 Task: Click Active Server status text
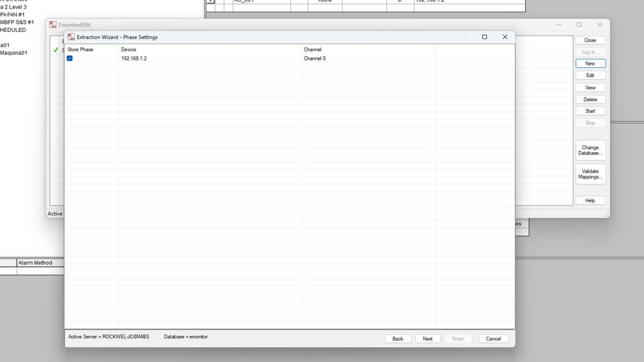click(109, 337)
